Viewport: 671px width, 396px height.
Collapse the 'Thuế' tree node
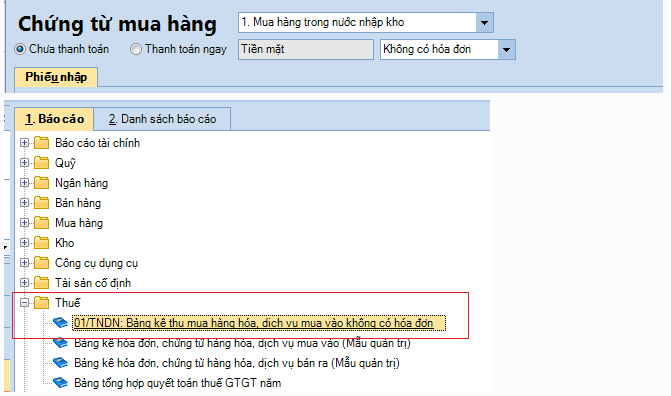pyautogui.click(x=24, y=303)
